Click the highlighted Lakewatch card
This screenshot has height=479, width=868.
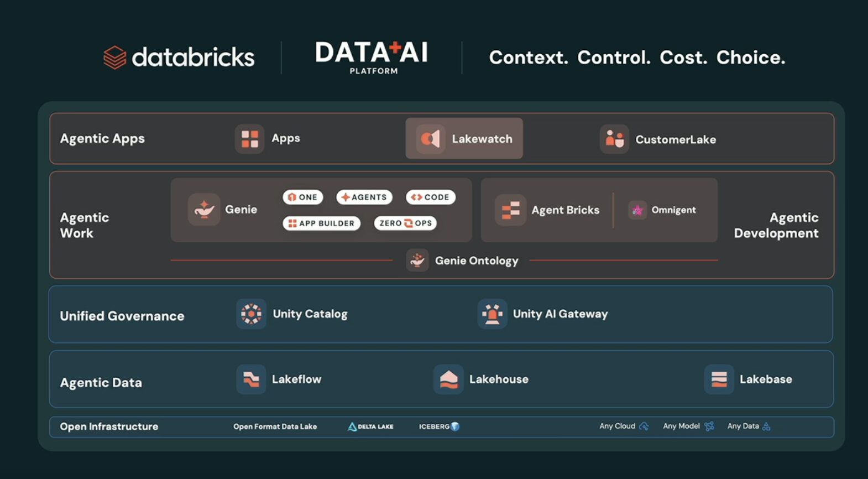coord(464,138)
